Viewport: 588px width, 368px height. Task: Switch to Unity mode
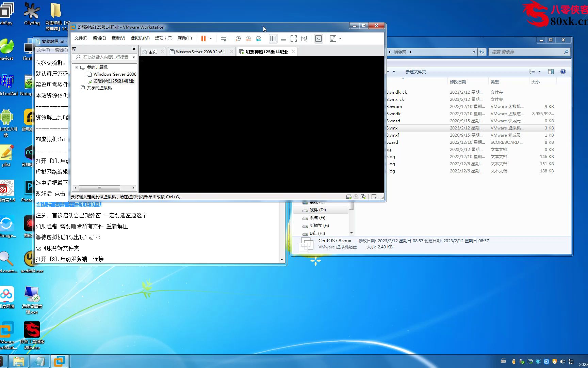(x=304, y=39)
